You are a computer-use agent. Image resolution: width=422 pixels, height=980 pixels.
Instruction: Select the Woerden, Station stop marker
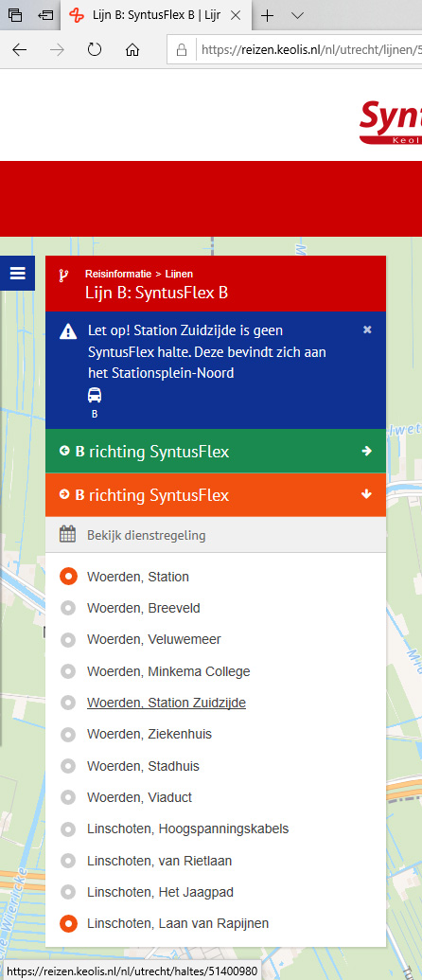[68, 577]
